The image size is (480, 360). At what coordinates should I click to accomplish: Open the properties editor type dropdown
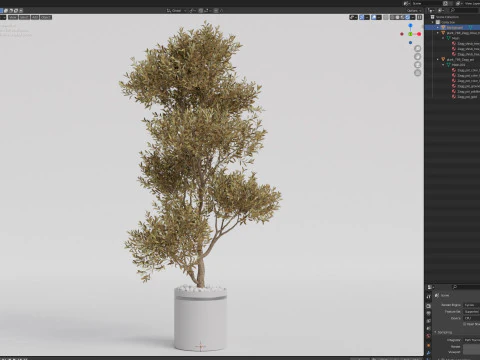coord(431,287)
